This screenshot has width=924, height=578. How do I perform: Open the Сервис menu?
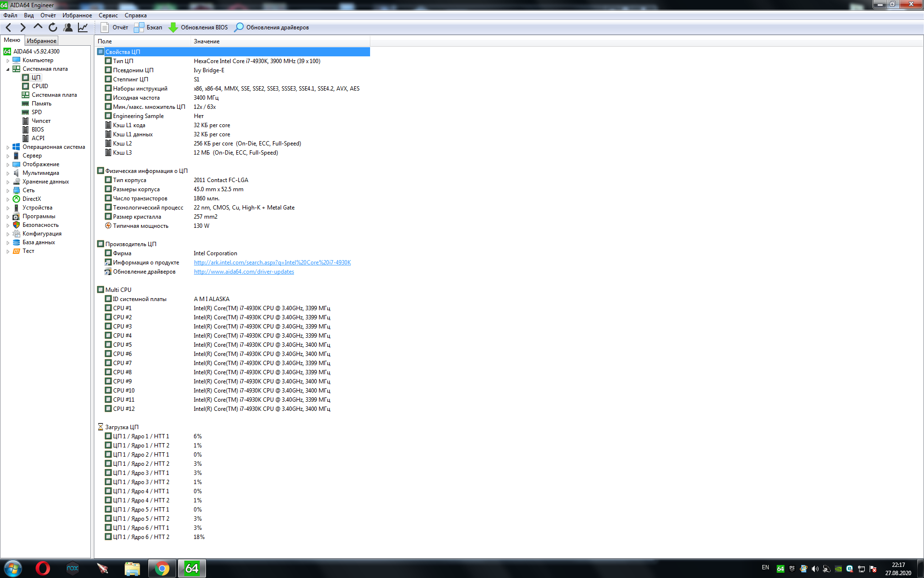point(108,15)
